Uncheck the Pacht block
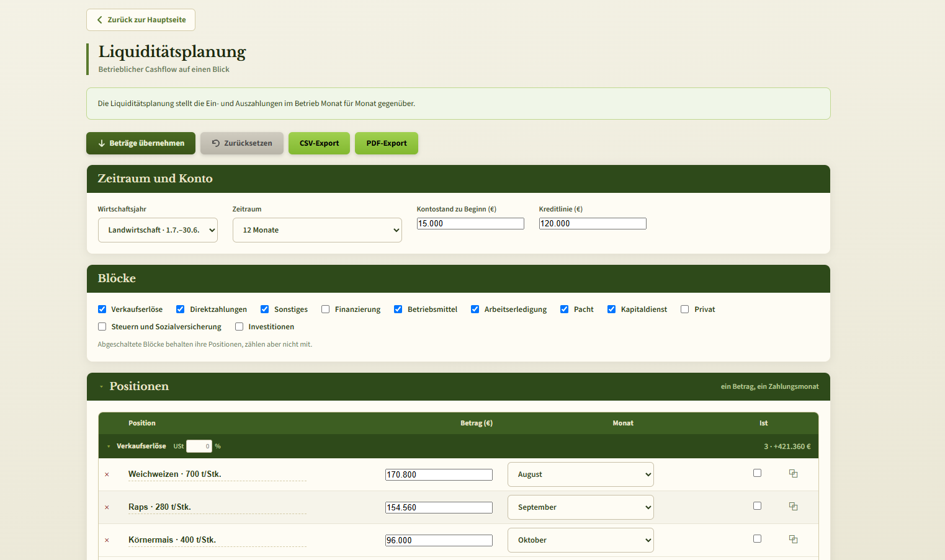 (x=564, y=309)
